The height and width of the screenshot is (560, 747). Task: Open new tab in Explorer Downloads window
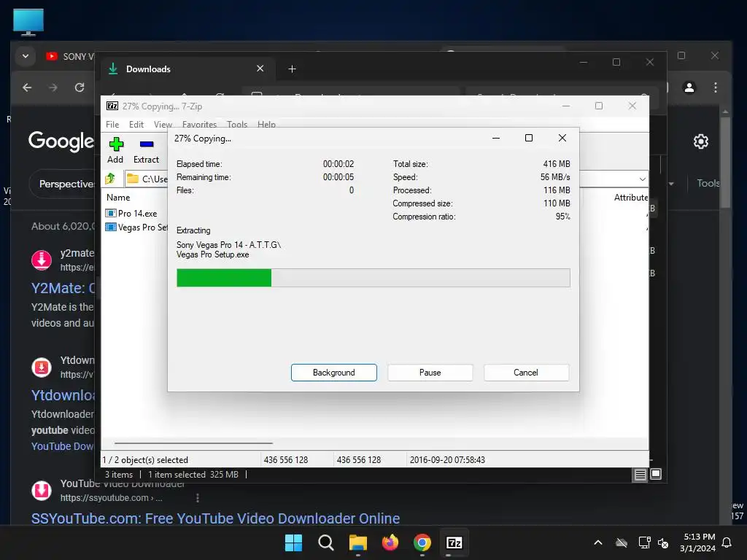click(x=292, y=69)
